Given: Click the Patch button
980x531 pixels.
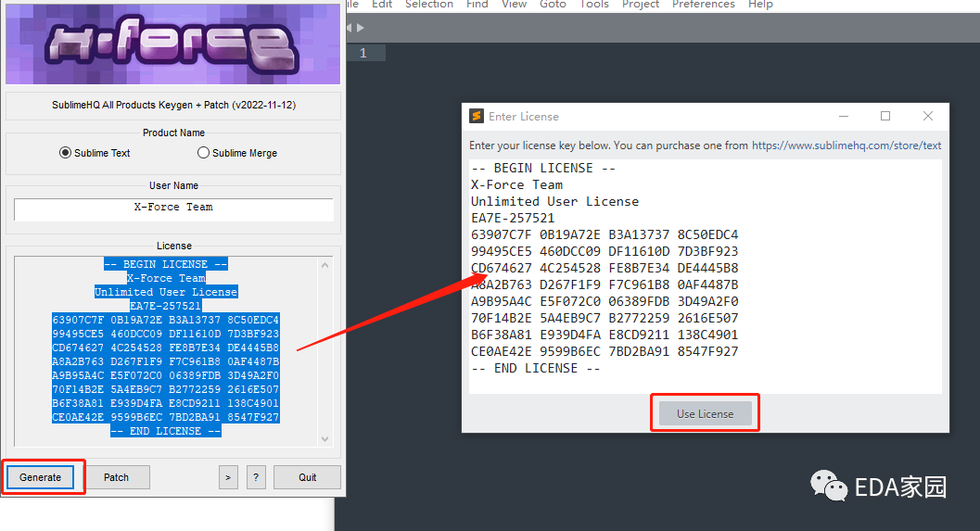Looking at the screenshot, I should 116,477.
